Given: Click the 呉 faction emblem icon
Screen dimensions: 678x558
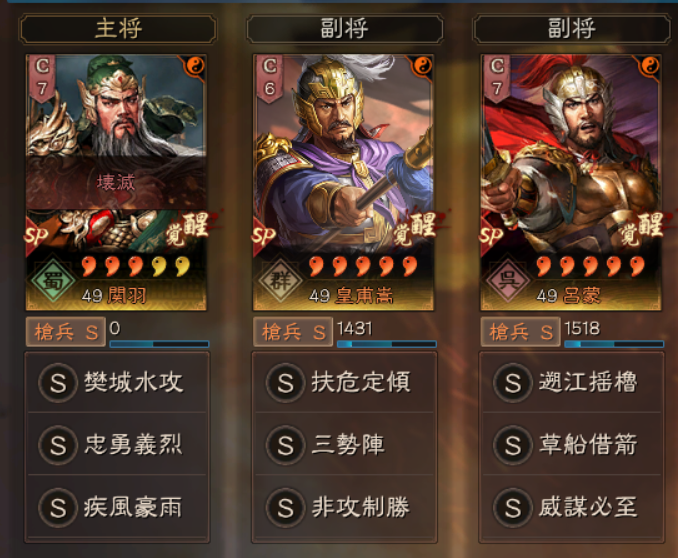Looking at the screenshot, I should (508, 280).
